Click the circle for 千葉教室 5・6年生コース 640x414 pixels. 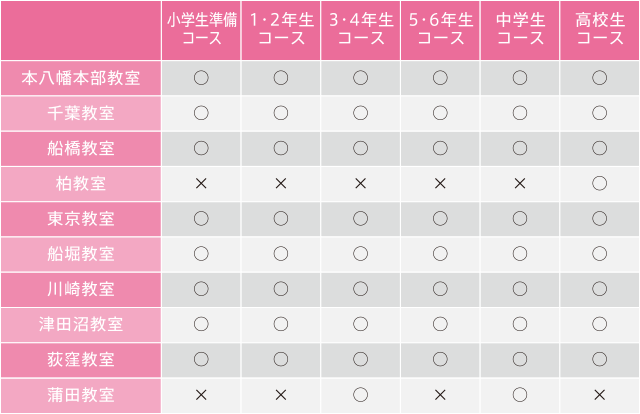point(440,113)
